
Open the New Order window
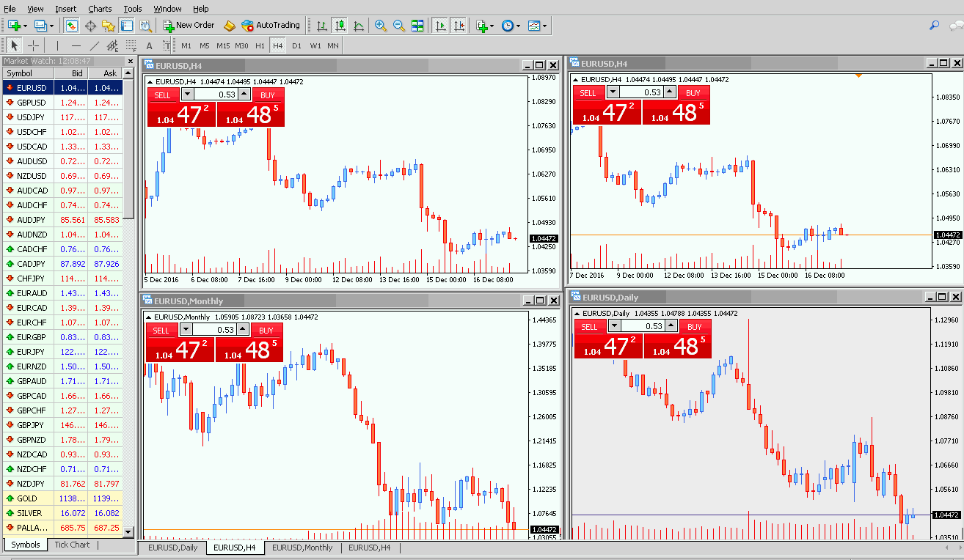click(x=186, y=25)
